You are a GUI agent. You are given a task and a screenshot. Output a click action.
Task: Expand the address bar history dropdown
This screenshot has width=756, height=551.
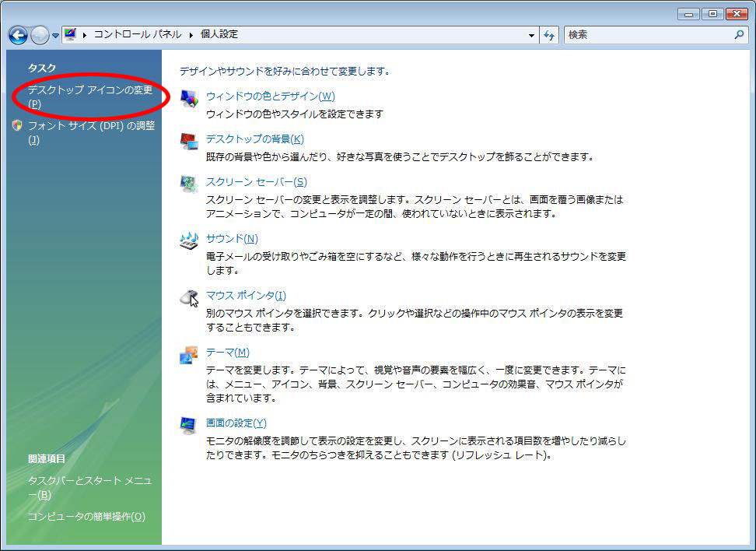pos(531,36)
